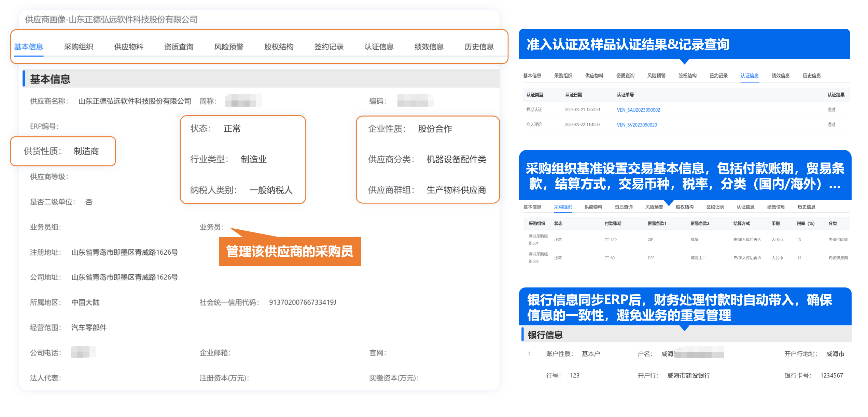The width and height of the screenshot is (868, 417).
Task: Click payment term TT-60
Action: (x=610, y=258)
